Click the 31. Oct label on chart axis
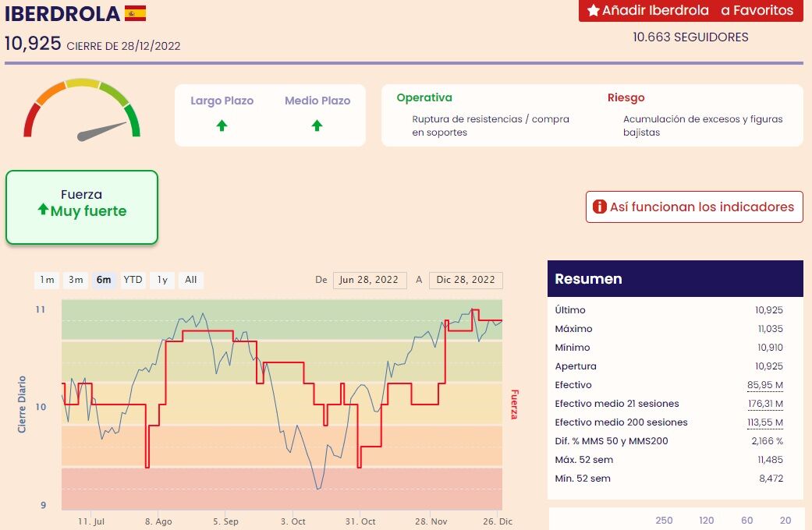This screenshot has height=530, width=812. point(360,521)
